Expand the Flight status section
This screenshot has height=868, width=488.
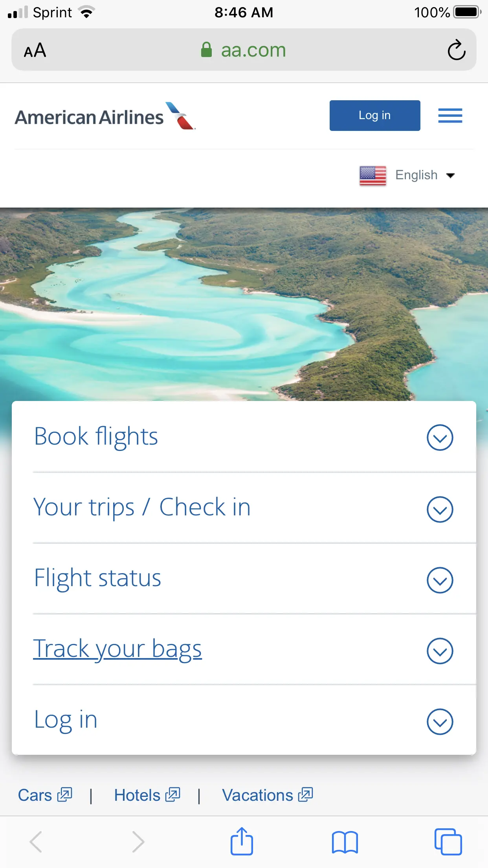(440, 580)
